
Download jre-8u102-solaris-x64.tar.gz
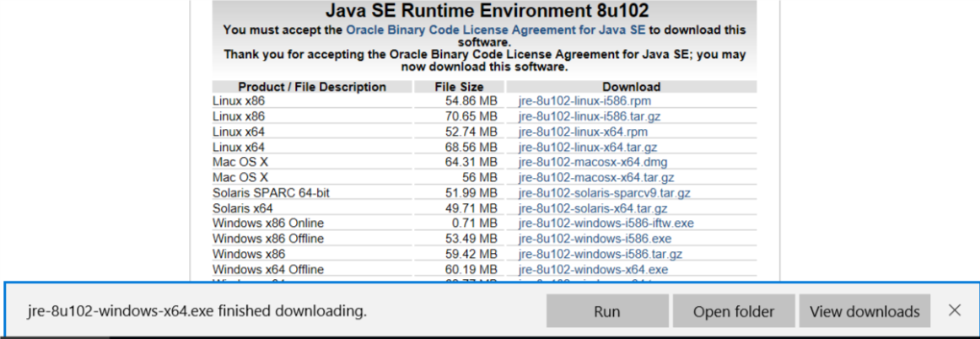[x=593, y=208]
